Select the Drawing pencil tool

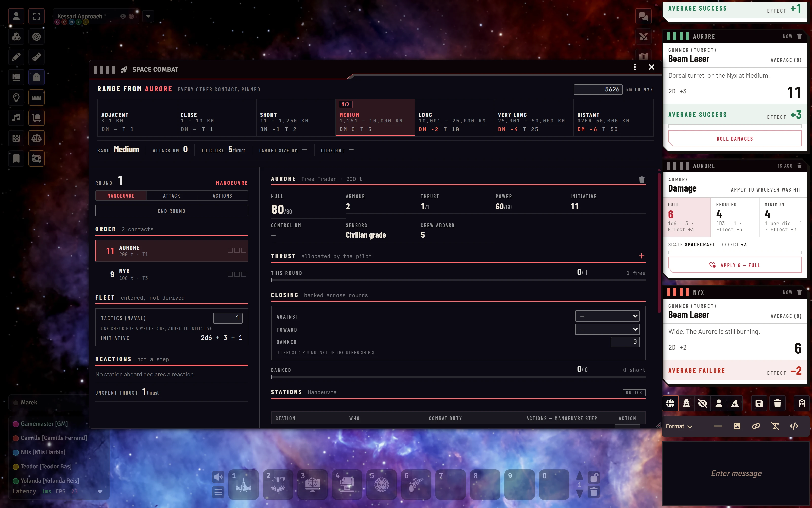point(16,57)
